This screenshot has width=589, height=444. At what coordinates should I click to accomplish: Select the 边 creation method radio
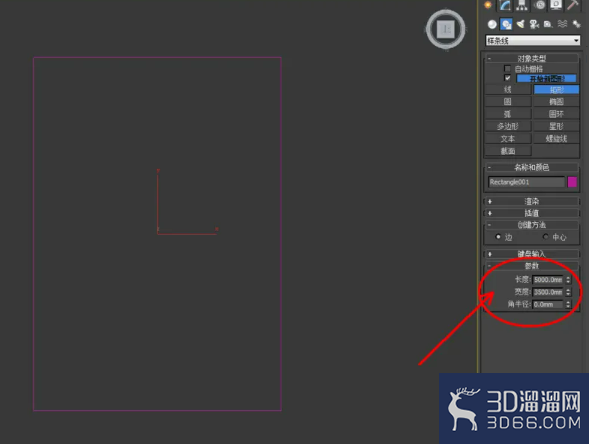(x=498, y=237)
